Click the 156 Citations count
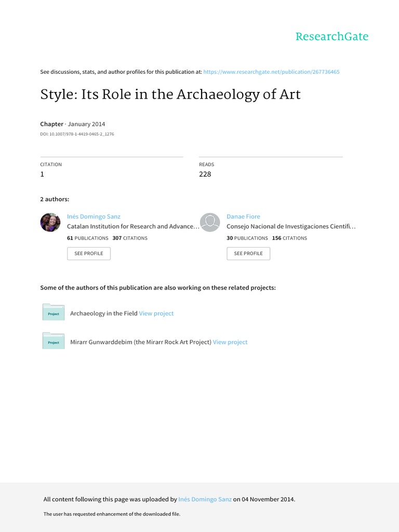 289,238
